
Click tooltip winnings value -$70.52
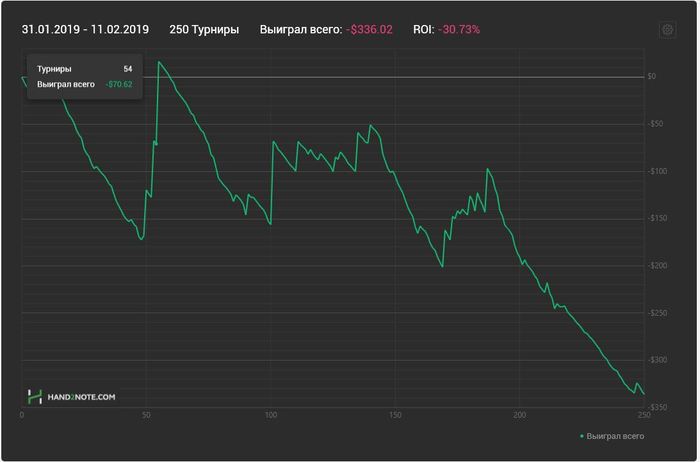119,84
